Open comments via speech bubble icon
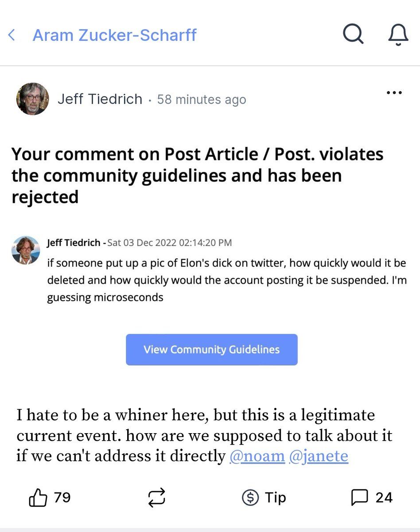Viewport: 420px width, 532px height. click(359, 498)
